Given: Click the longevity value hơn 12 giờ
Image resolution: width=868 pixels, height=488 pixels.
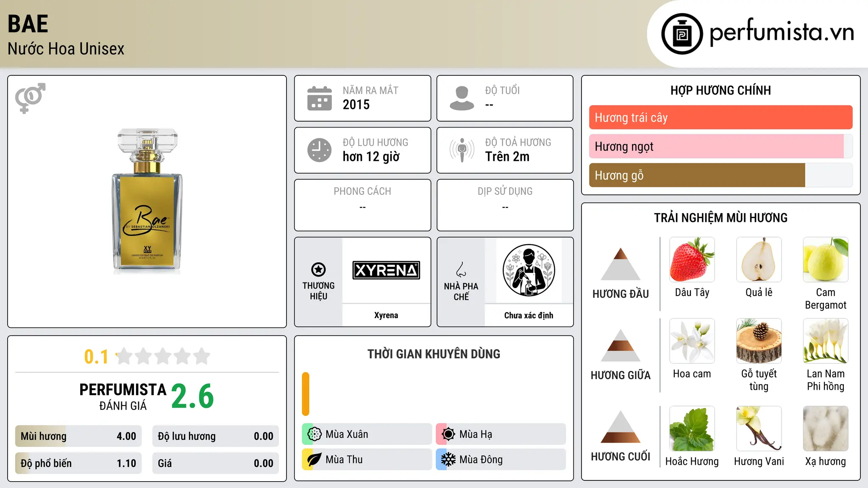Looking at the screenshot, I should [371, 157].
